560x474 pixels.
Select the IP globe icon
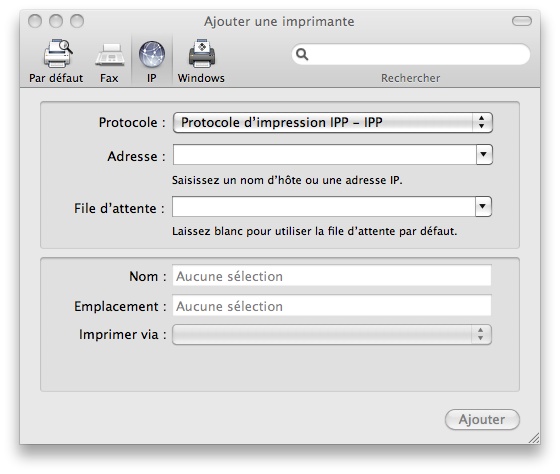[x=152, y=54]
